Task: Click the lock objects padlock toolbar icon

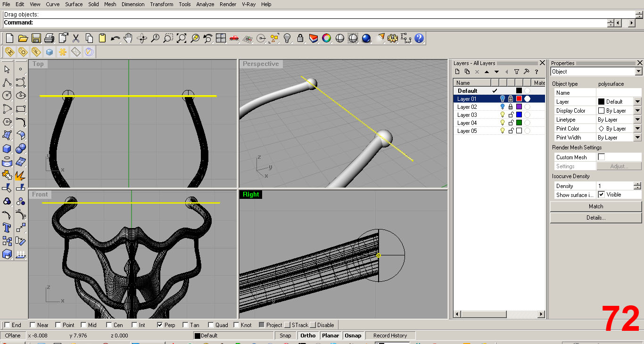Action: coord(300,38)
